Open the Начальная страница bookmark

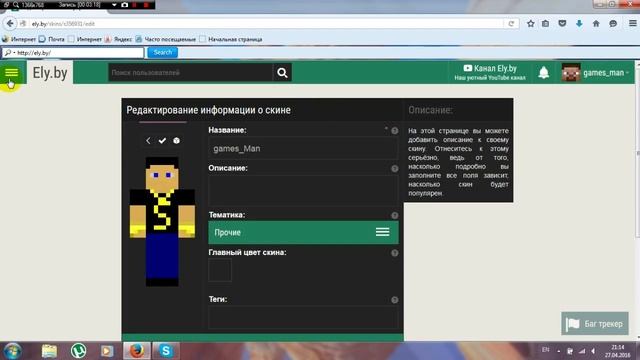tap(231, 40)
